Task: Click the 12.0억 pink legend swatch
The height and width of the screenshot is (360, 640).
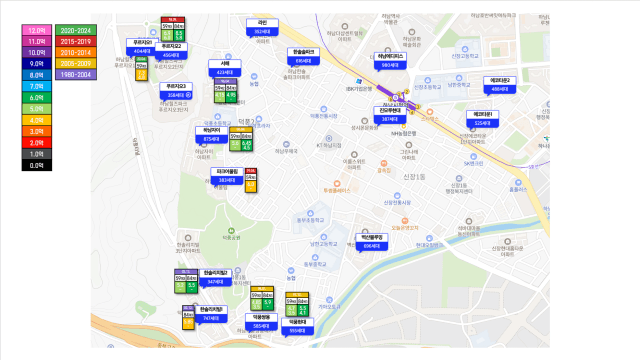Action: 37,30
